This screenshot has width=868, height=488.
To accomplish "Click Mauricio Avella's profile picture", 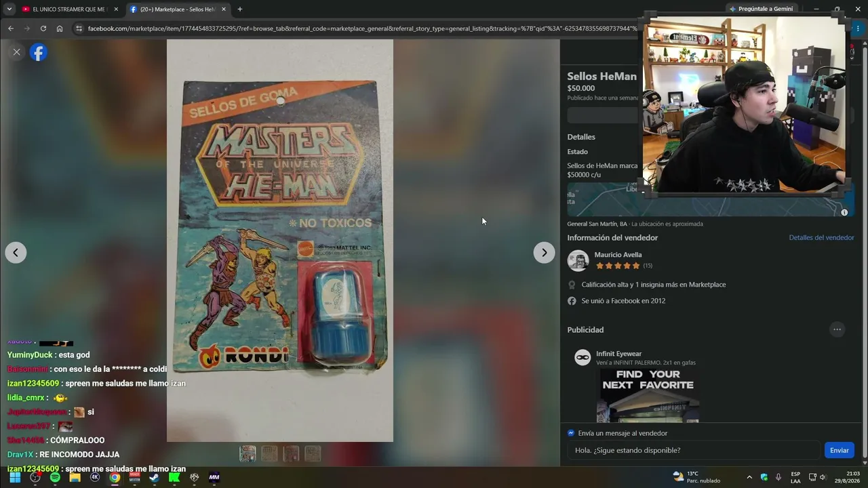I will [578, 260].
